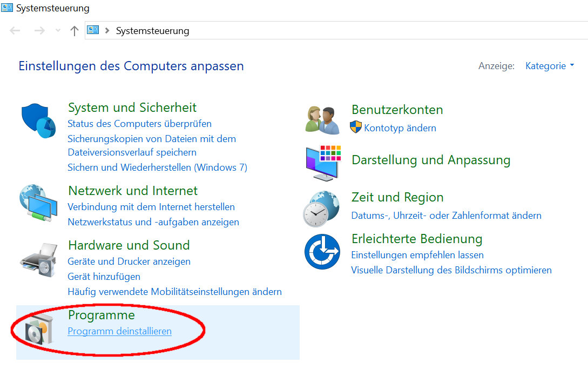Click the forward arrow navigation button
Screen dimensions: 588x376
[x=39, y=30]
